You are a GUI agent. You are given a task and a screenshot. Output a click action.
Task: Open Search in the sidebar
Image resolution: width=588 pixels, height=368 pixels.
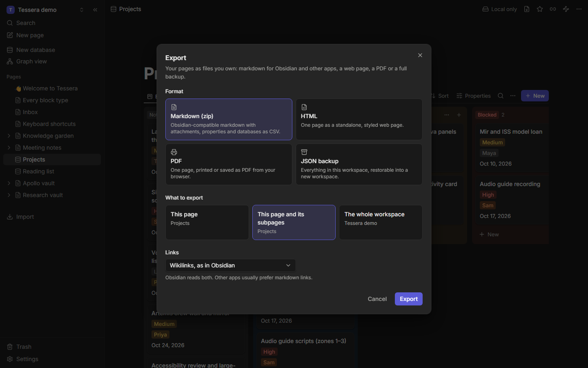click(x=52, y=23)
